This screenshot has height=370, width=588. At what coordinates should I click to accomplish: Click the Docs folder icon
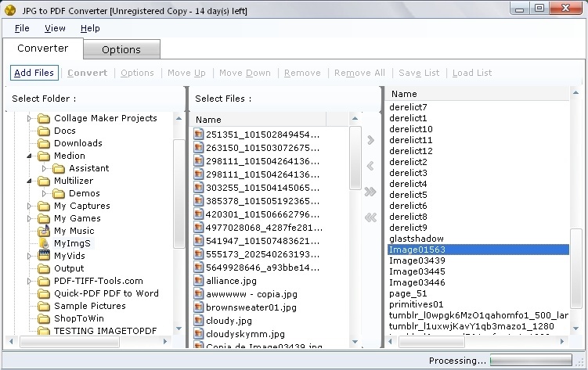[x=44, y=131]
